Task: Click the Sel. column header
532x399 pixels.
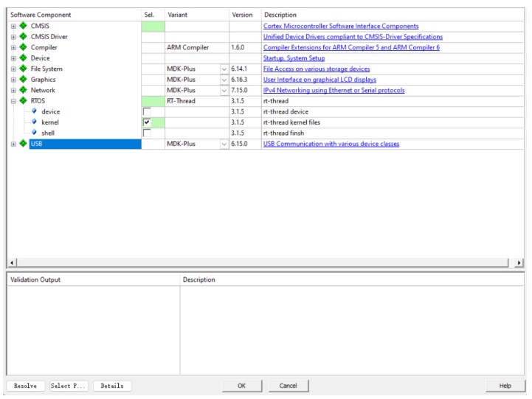Action: (x=153, y=15)
